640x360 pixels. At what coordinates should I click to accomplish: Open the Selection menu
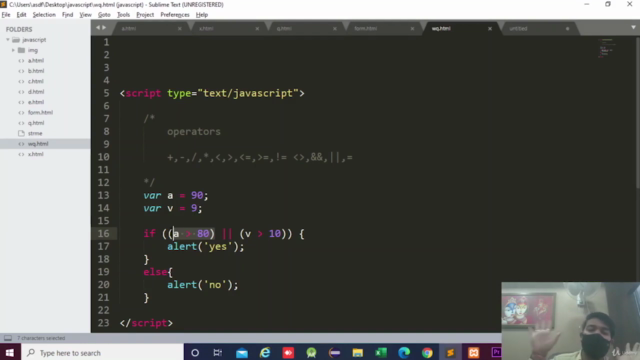(44, 15)
